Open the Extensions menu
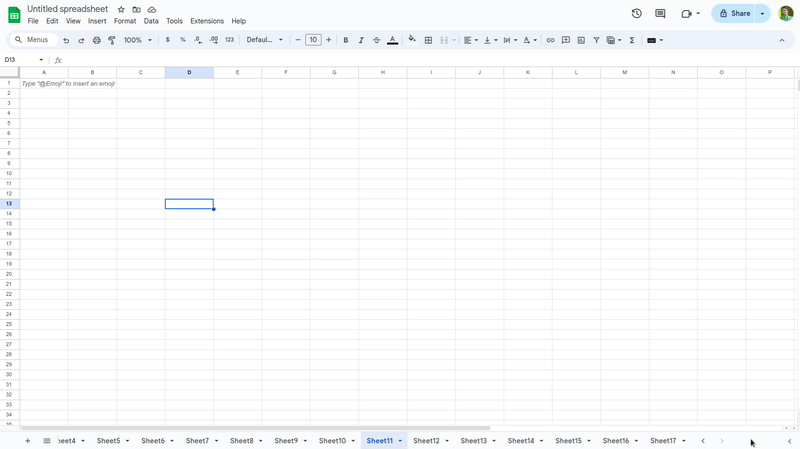 (207, 21)
